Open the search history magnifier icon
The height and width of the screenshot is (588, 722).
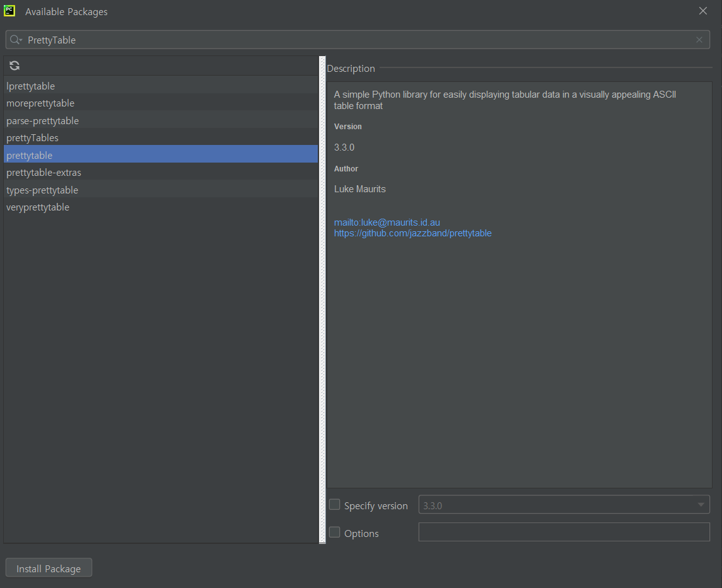pyautogui.click(x=16, y=40)
